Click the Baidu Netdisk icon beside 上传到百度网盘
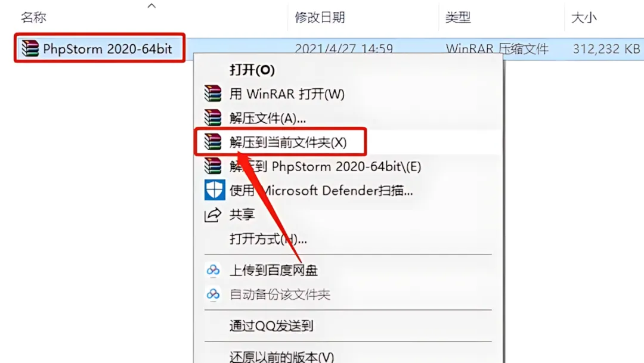The image size is (644, 363). pyautogui.click(x=213, y=270)
